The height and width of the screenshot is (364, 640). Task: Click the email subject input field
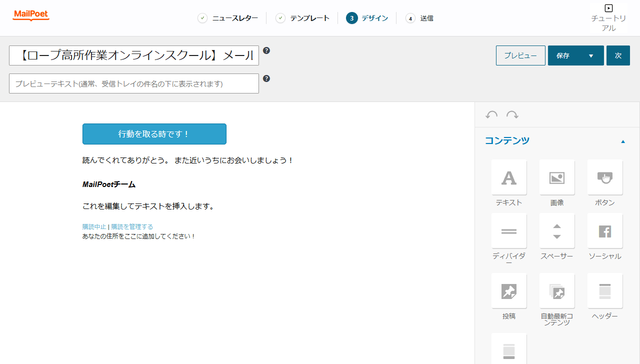134,55
